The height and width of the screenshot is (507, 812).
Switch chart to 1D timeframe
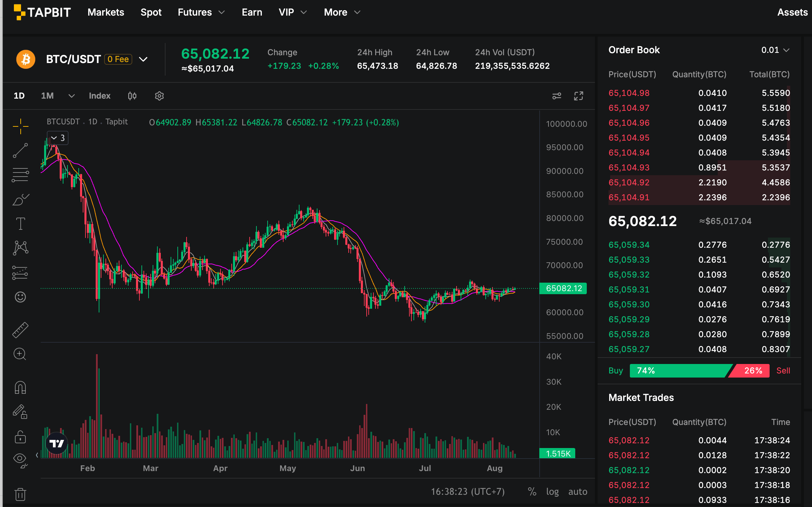[19, 96]
